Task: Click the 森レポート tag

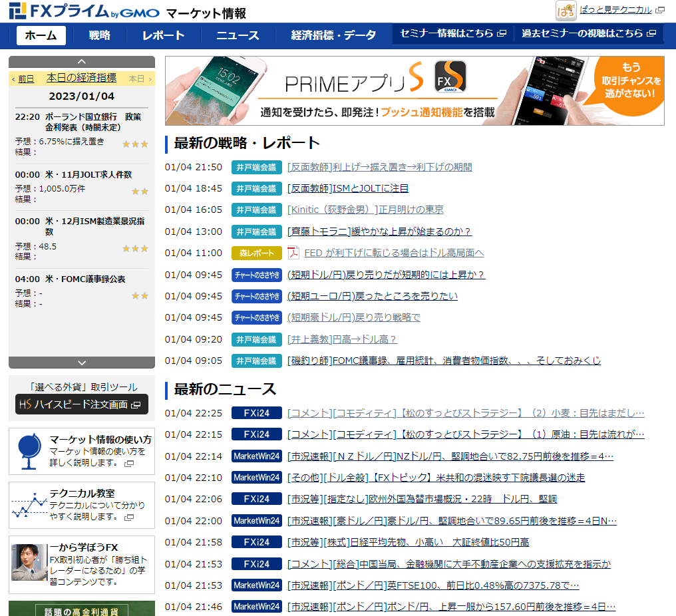Action: [257, 253]
